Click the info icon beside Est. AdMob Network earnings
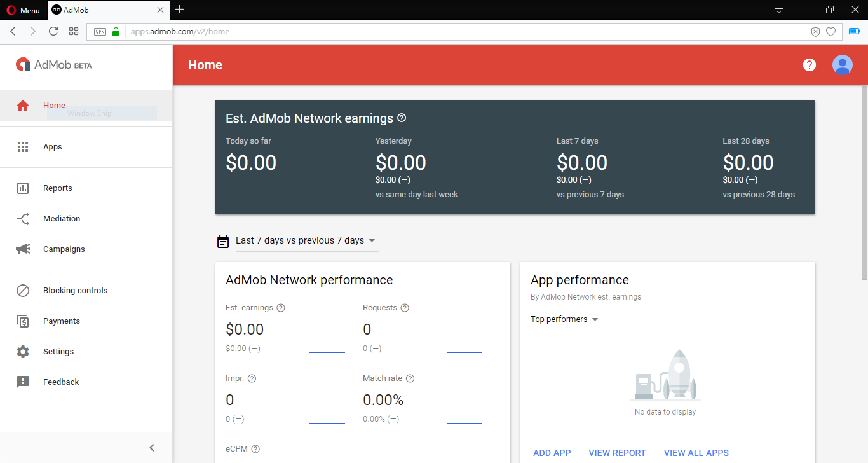Screen dimensions: 868x463 pyautogui.click(x=402, y=118)
